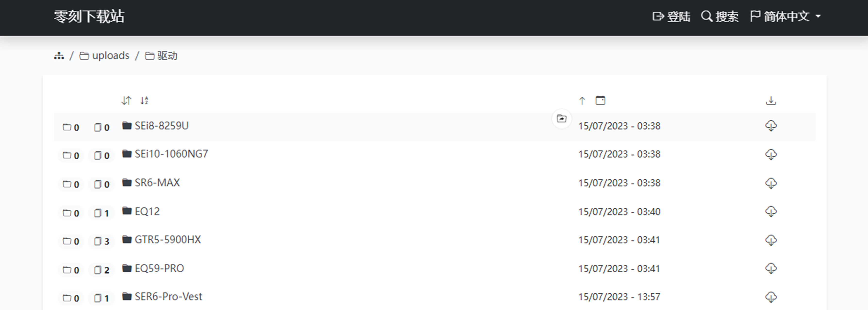Open the SER6-Pro-Vest folder
This screenshot has width=868, height=310.
coord(168,297)
